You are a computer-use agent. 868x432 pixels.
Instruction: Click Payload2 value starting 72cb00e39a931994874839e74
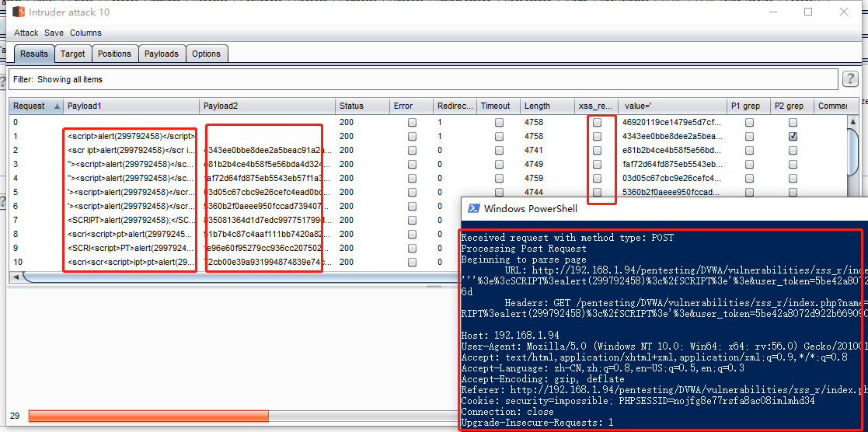tap(267, 261)
